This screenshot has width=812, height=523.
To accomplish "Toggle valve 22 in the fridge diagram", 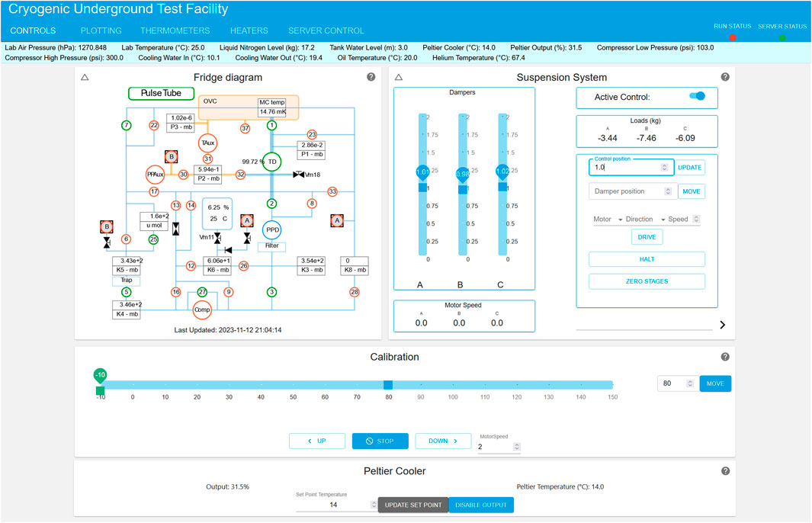I will tap(154, 125).
